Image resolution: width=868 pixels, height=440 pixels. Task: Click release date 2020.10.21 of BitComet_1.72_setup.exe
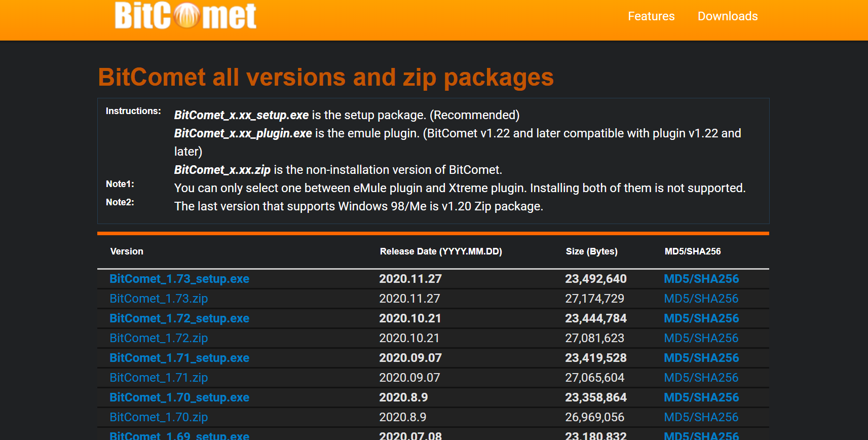pos(410,318)
